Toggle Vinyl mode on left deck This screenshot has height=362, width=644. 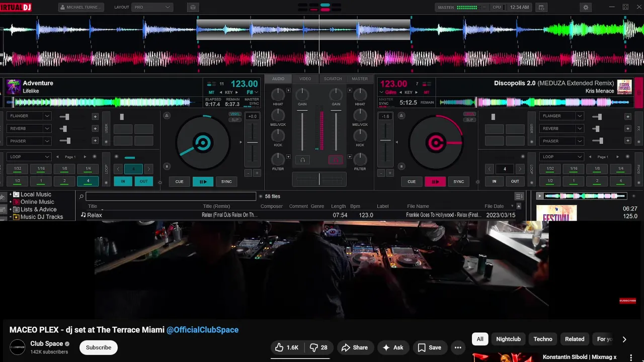coord(235,114)
